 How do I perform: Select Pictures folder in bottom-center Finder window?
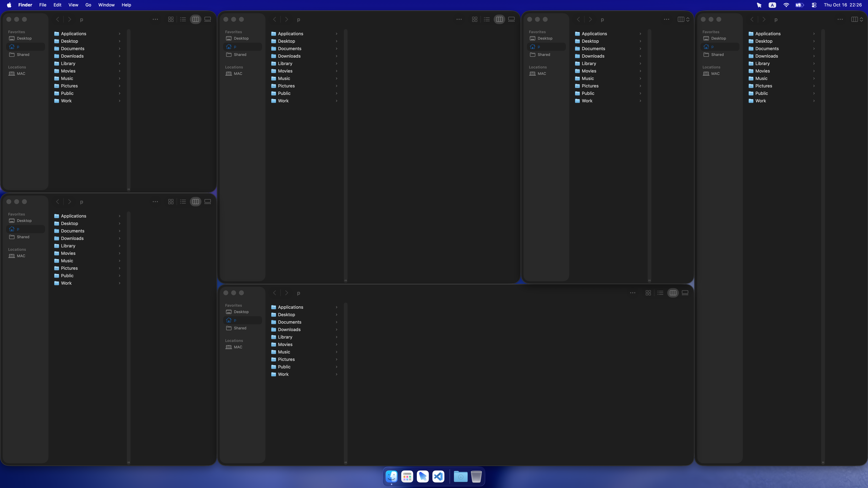point(286,359)
